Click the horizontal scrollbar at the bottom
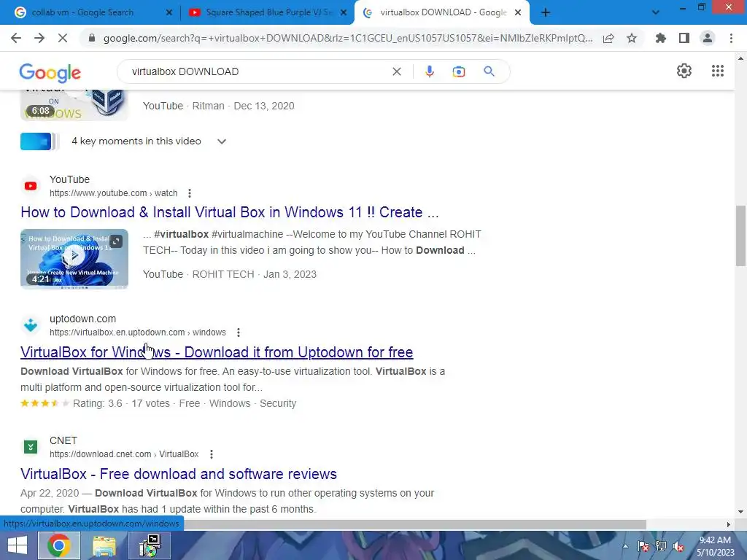This screenshot has width=747, height=560. (x=415, y=524)
